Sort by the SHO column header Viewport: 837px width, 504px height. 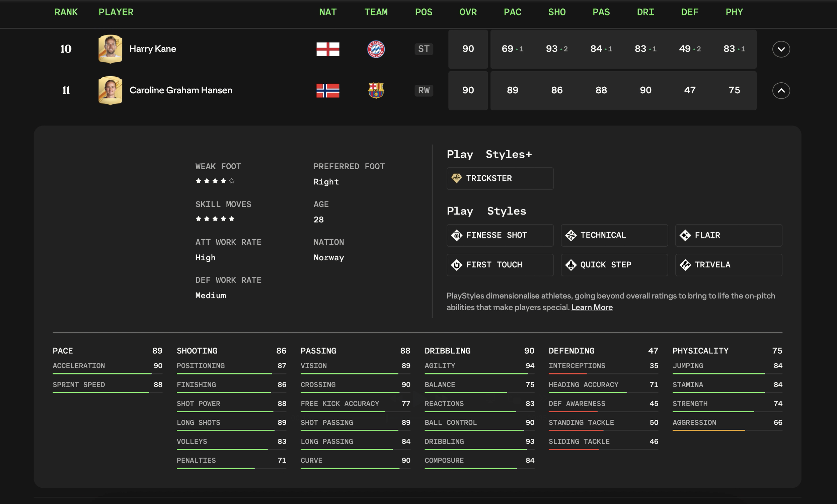(x=557, y=12)
